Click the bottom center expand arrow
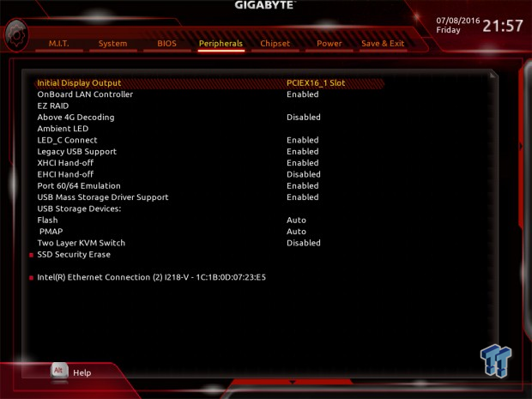The height and width of the screenshot is (399, 532). point(292,382)
